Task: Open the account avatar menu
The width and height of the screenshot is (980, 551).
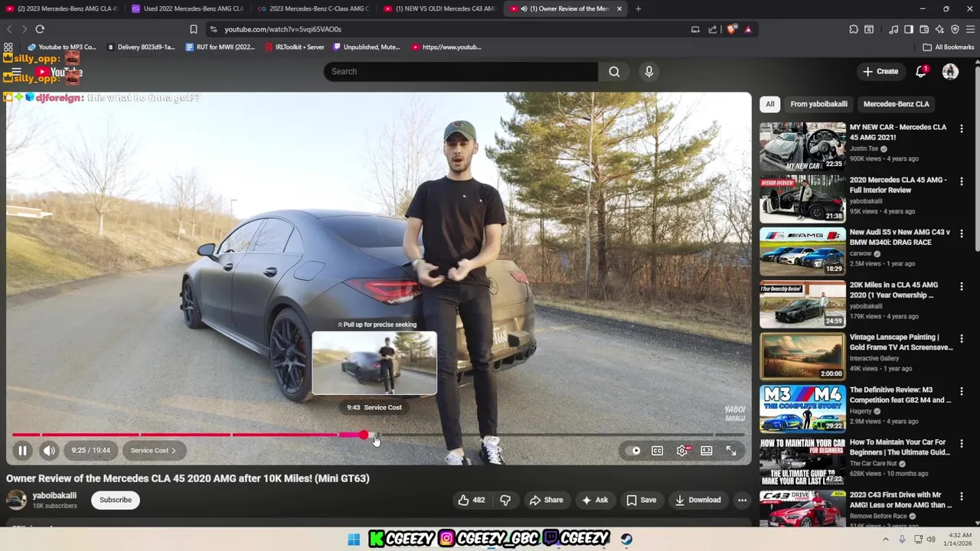Action: pyautogui.click(x=950, y=71)
